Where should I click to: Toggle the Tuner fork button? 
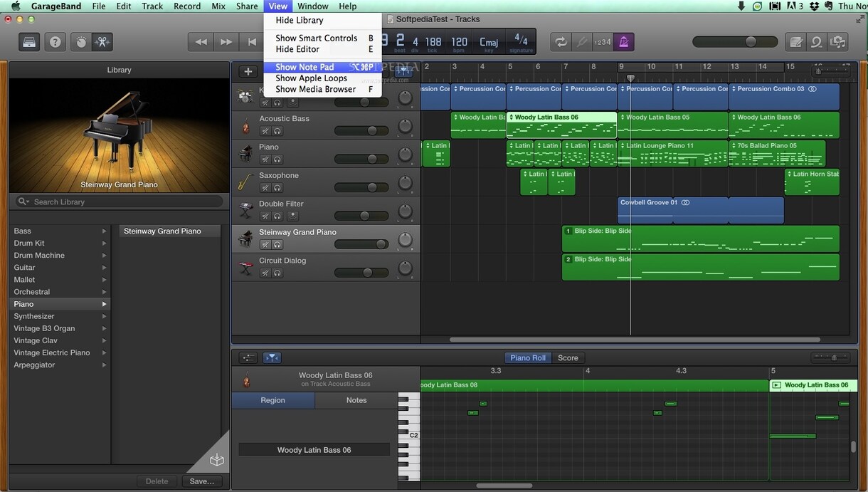[x=582, y=42]
